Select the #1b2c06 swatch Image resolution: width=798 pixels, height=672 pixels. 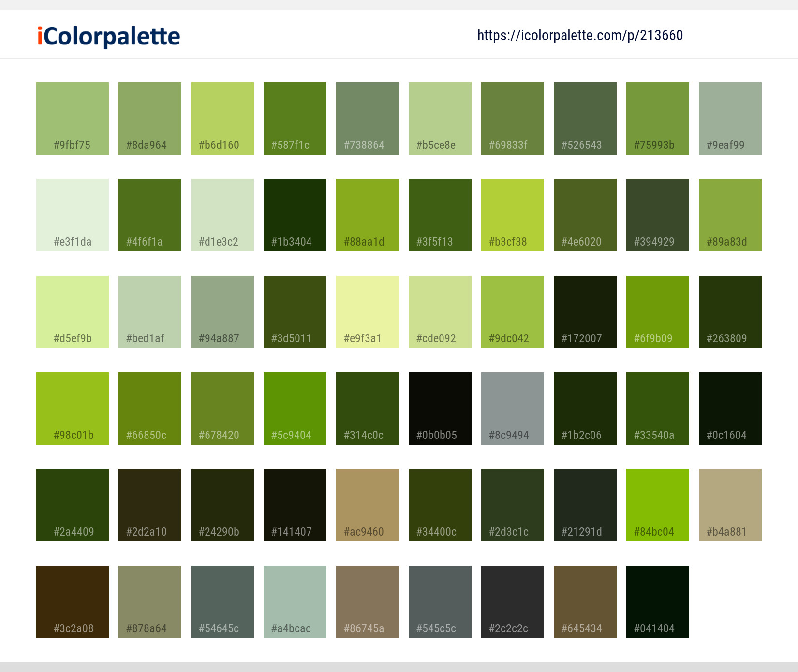[x=585, y=409]
